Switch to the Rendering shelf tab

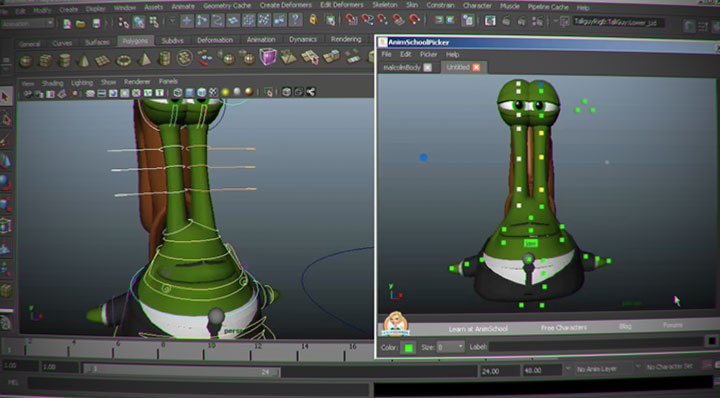tap(346, 39)
